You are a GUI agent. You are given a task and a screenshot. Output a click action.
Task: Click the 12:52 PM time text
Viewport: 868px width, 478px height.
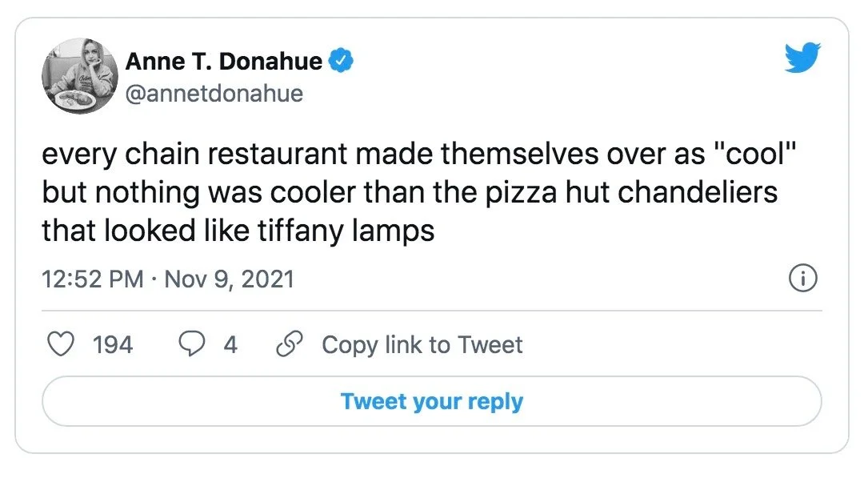(93, 279)
